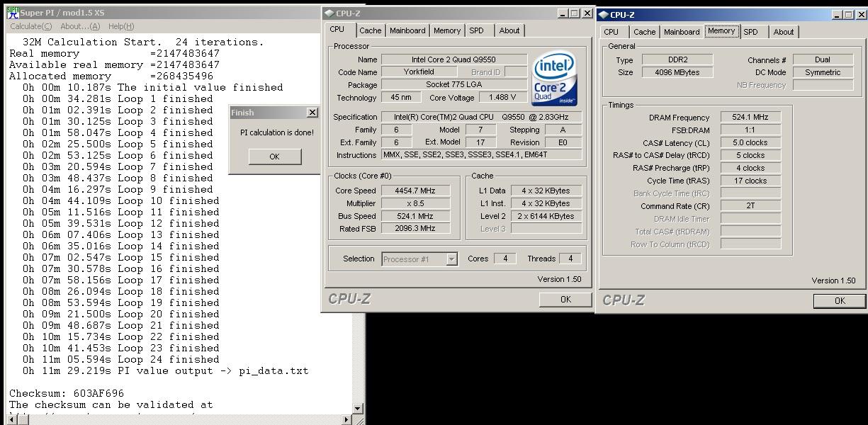Click OK in the memory CPU-Z window
The image size is (868, 425).
[x=840, y=301]
